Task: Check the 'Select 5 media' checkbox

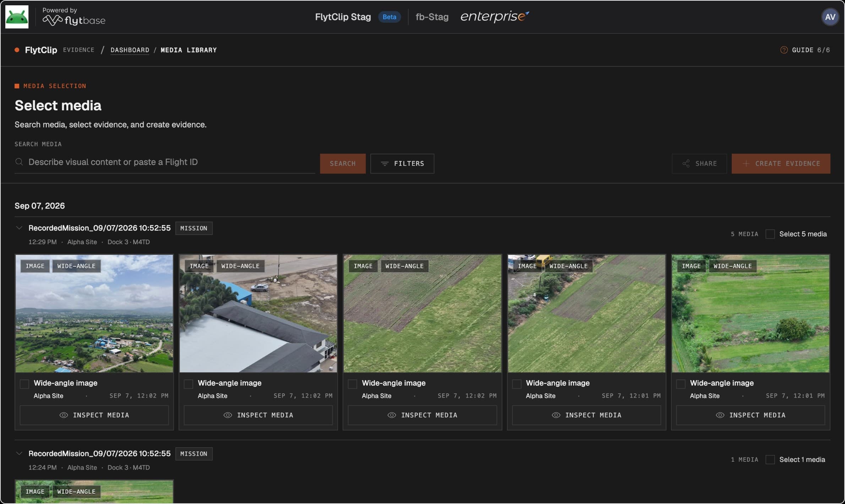Action: click(770, 234)
